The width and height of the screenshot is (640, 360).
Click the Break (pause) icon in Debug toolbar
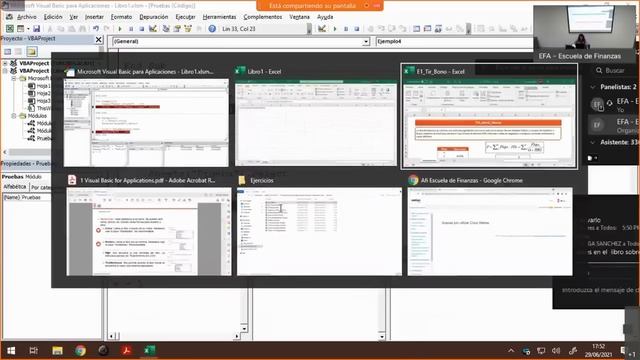point(346,29)
